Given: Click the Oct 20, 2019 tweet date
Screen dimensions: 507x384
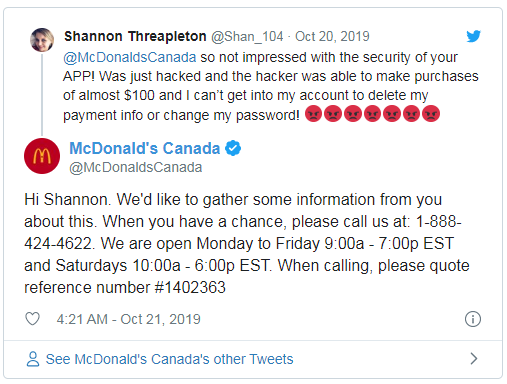Looking at the screenshot, I should click(x=332, y=36).
